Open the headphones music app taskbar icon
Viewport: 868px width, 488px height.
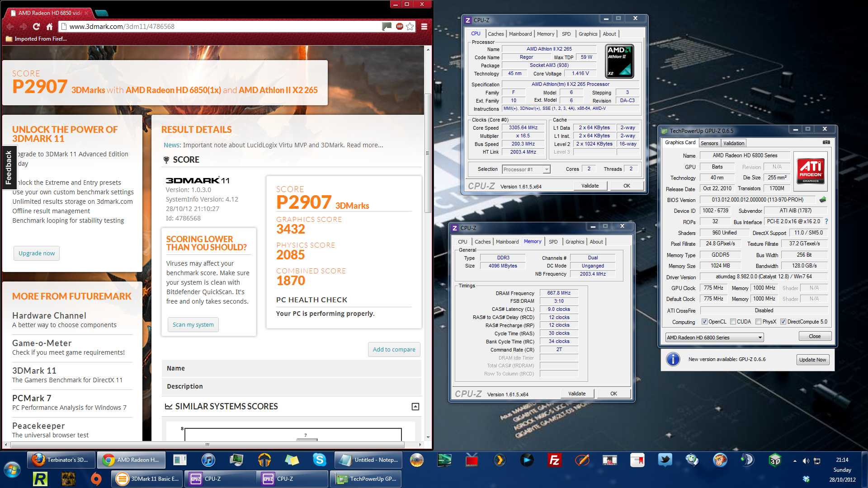[264, 460]
